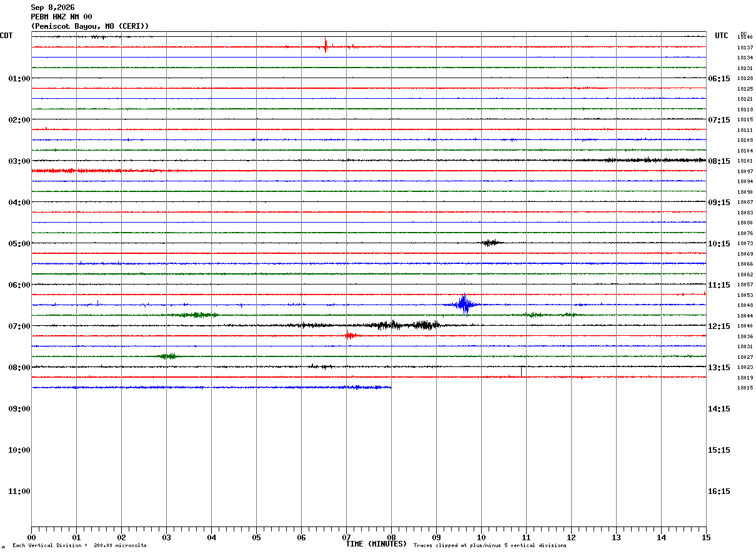Click the red event on the 07:15 trace
The width and height of the screenshot is (756, 554).
[351, 336]
